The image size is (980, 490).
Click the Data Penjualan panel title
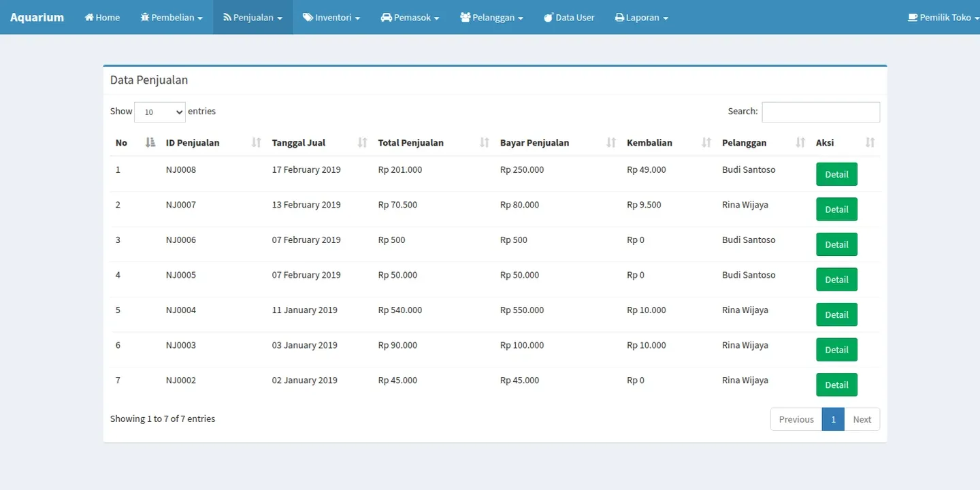149,80
